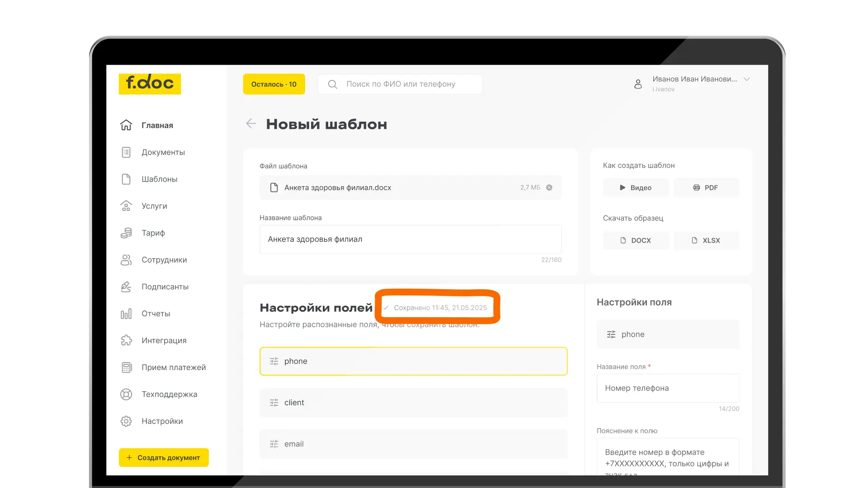Download the XLSX sample
Screen dimensions: 868x488
pyautogui.click(x=706, y=240)
